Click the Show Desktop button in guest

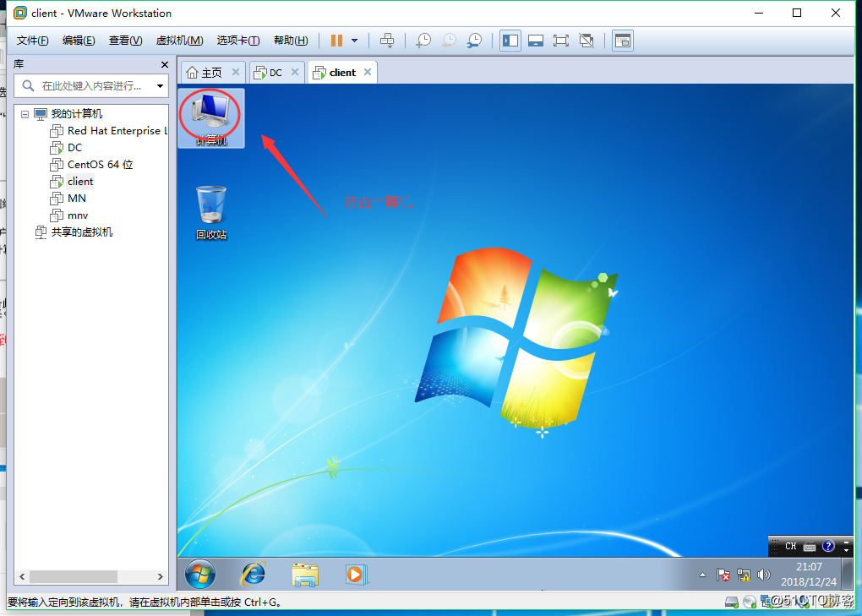(847, 575)
